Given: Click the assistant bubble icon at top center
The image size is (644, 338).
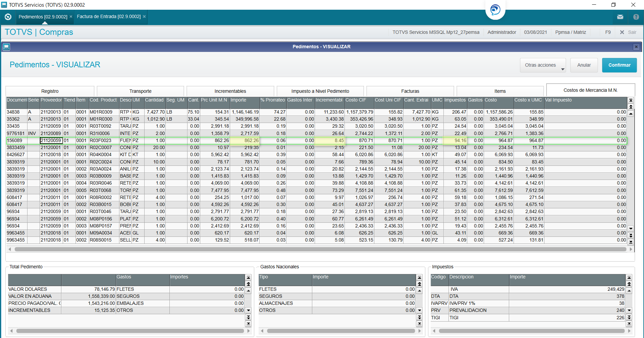Looking at the screenshot, I should 495,10.
